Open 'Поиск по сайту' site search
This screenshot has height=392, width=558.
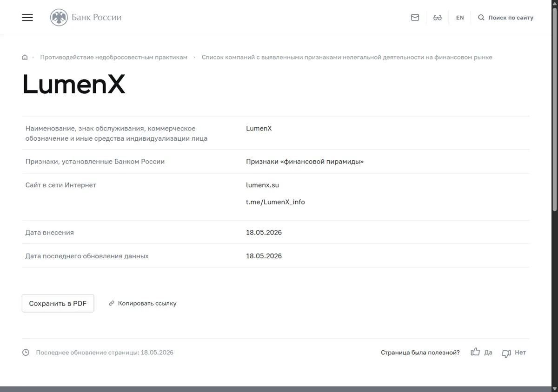pos(511,18)
